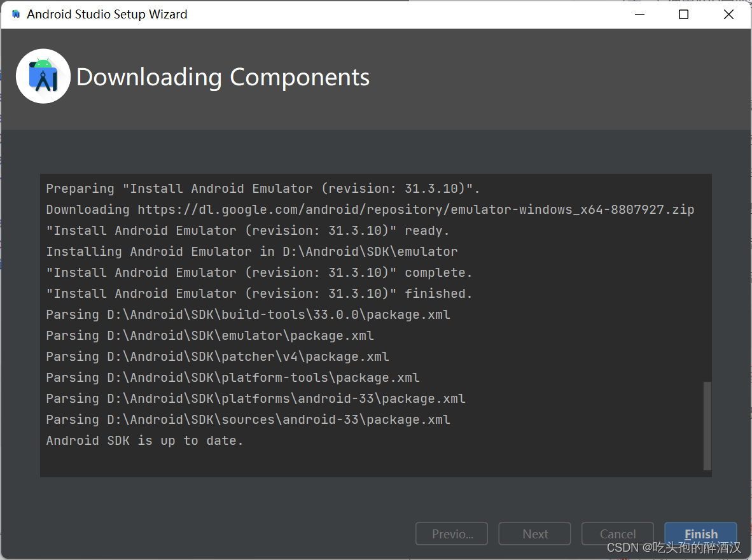Click the line starting 'Preparing "Install Android Emulator'
This screenshot has height=560, width=752.
coord(263,188)
